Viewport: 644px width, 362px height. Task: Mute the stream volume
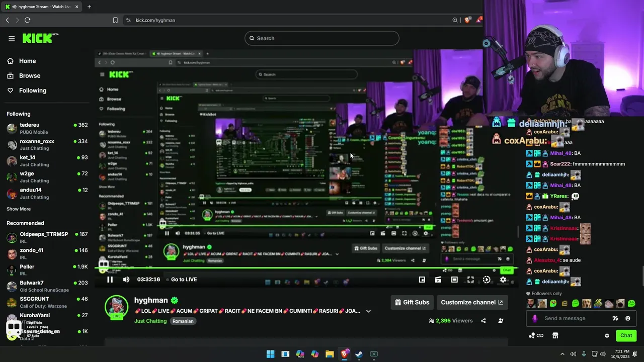pyautogui.click(x=126, y=280)
